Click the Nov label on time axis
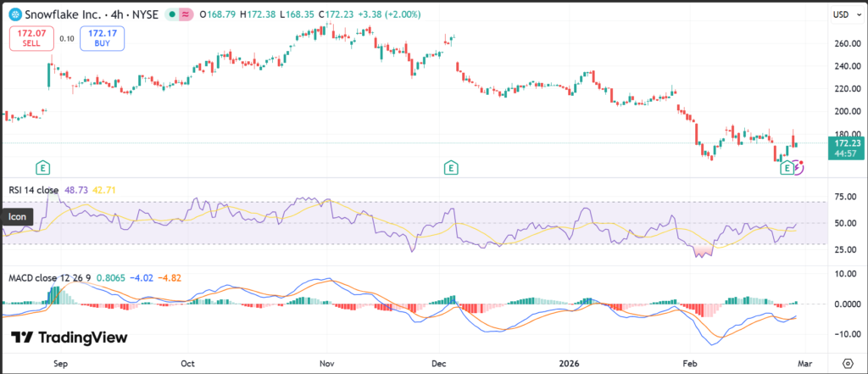Image resolution: width=868 pixels, height=374 pixels. tap(327, 361)
